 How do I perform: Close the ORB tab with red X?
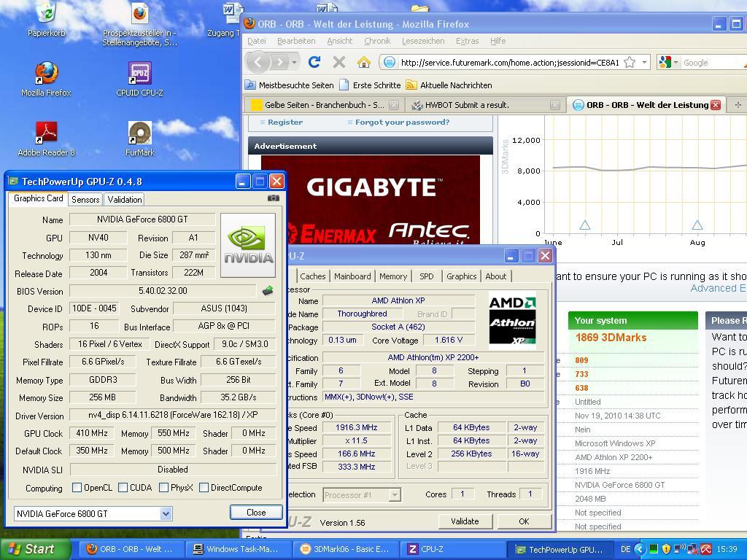point(716,105)
